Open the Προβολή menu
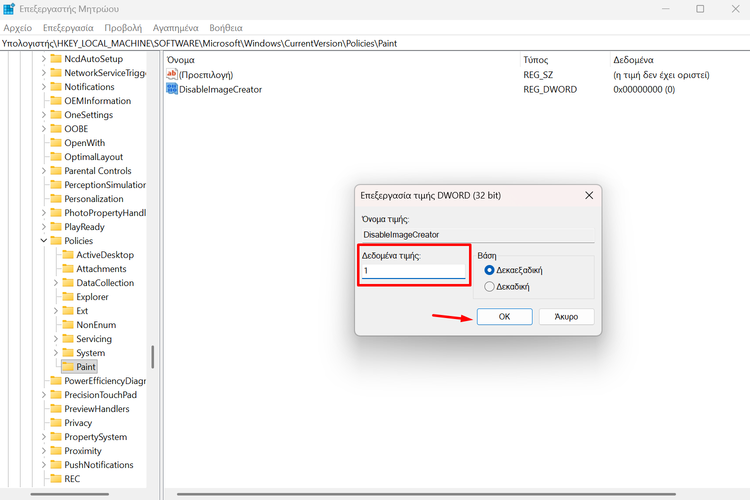The height and width of the screenshot is (500, 750). pos(123,28)
